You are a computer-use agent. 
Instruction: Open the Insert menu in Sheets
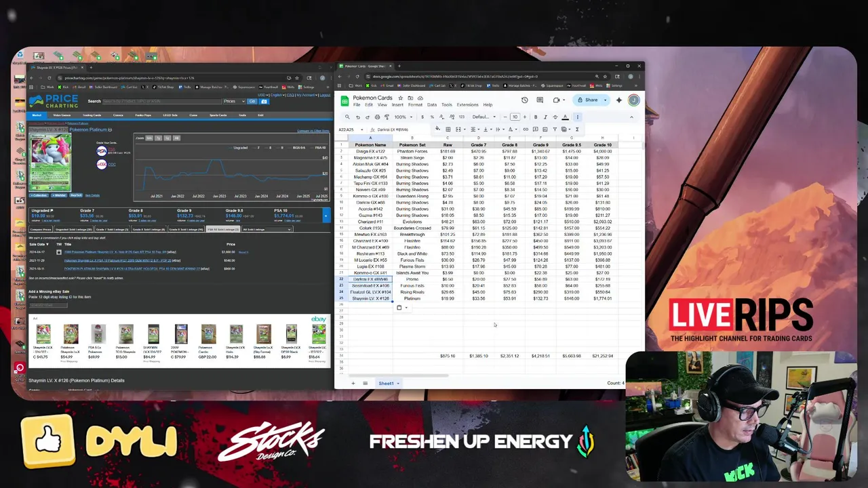[397, 105]
